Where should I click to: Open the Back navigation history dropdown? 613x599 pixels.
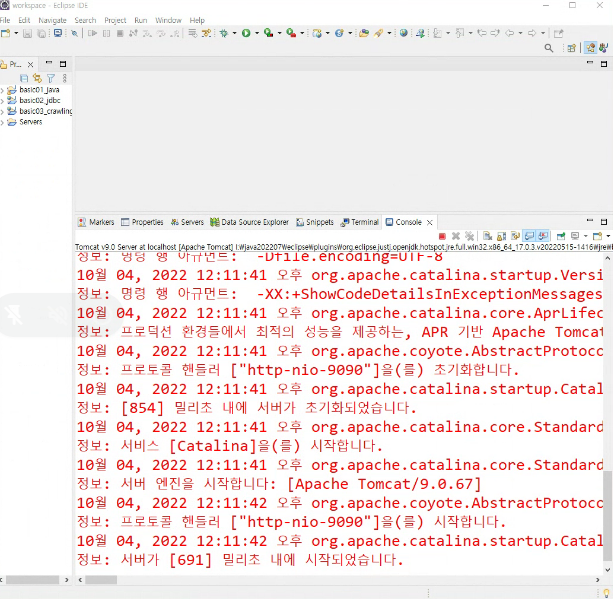point(520,33)
